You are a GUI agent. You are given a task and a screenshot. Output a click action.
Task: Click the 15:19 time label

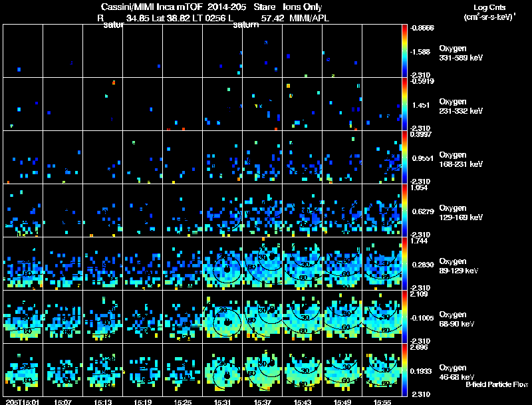coord(144,401)
